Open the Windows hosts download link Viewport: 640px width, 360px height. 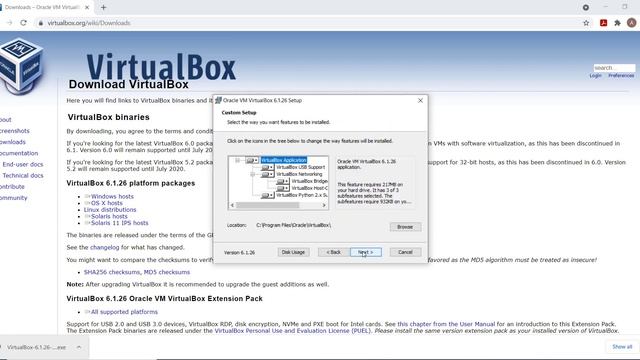coord(112,196)
